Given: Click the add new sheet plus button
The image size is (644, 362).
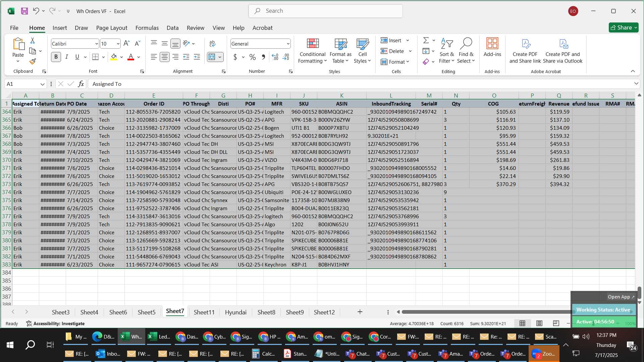Looking at the screenshot, I should pos(360,312).
